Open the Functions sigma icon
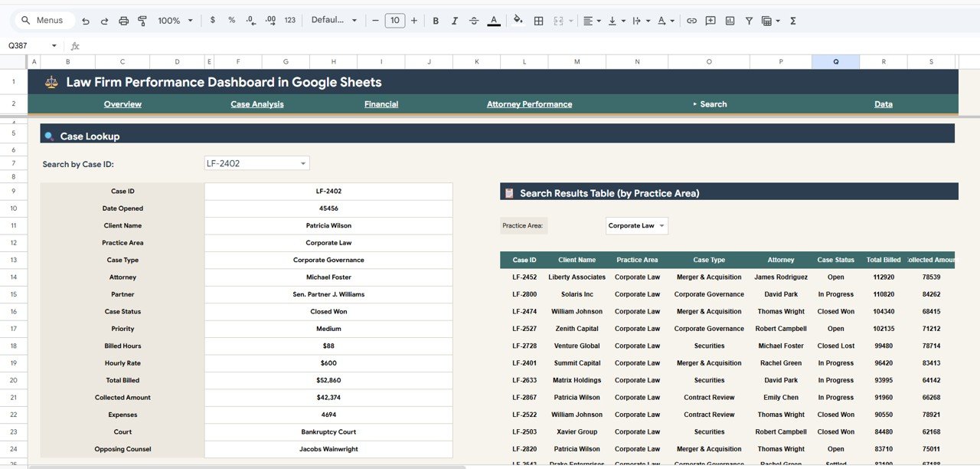Image resolution: width=980 pixels, height=469 pixels. pos(793,20)
